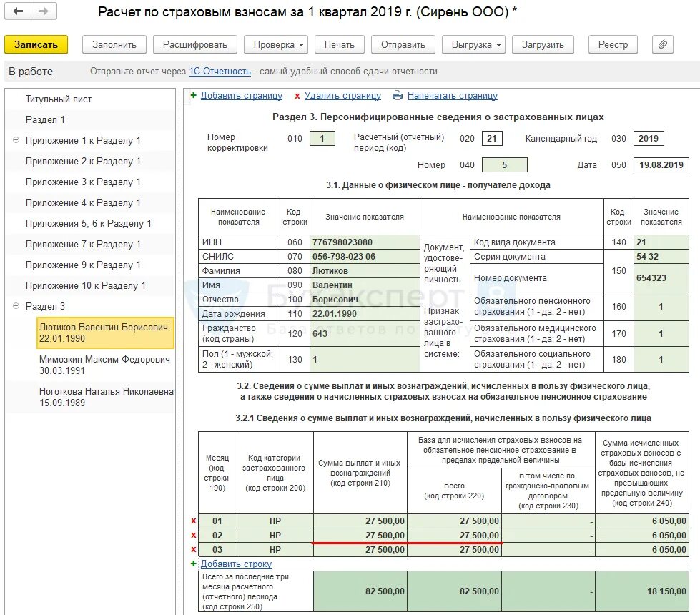Open attachments with the paperclip icon
Image resolution: width=700 pixels, height=615 pixels.
[x=663, y=44]
